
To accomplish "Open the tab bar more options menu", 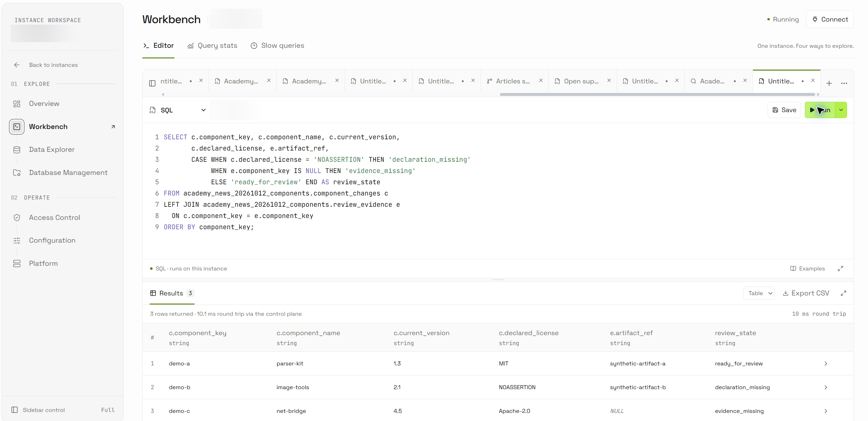I will (844, 83).
